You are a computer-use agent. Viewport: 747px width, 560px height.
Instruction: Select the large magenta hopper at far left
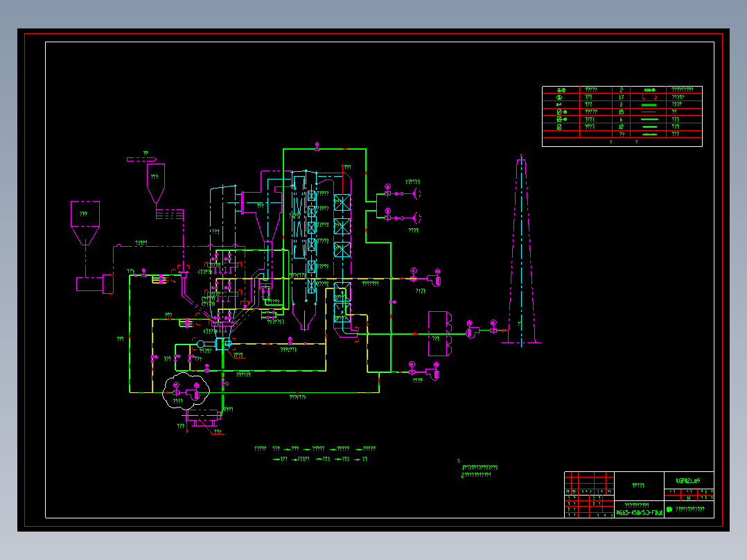pos(85,224)
